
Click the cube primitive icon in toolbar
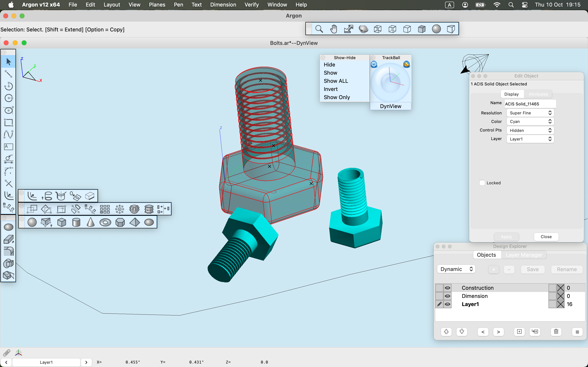61,222
